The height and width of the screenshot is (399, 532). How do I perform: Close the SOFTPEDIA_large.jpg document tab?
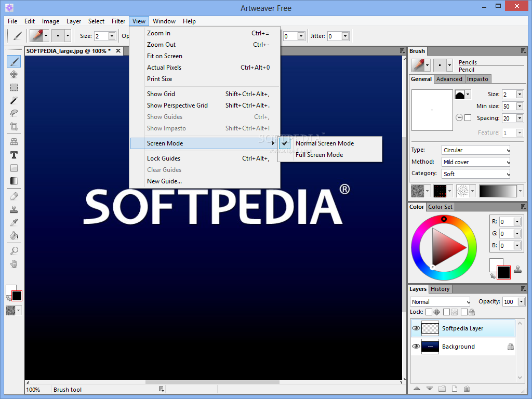point(118,51)
